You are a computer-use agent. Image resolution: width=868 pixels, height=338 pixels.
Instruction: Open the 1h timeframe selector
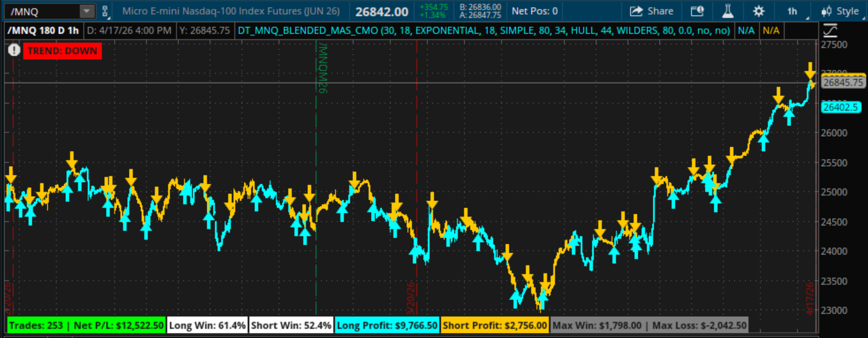793,11
